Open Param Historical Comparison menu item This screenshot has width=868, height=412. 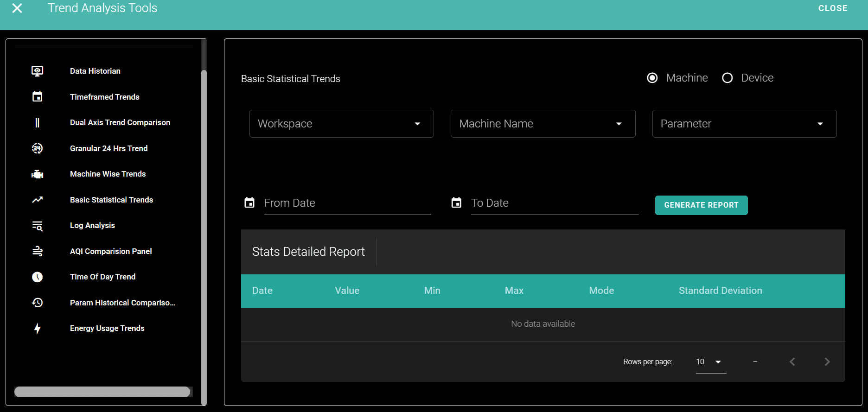pos(122,303)
